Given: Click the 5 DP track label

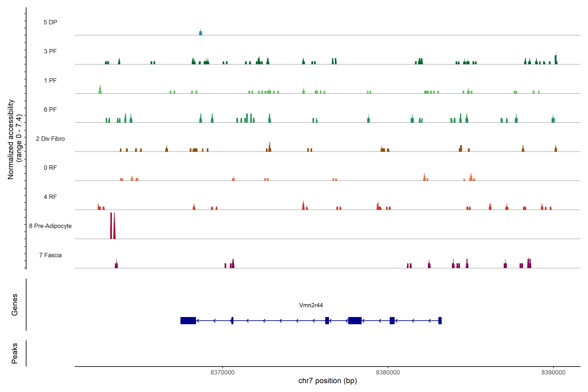Looking at the screenshot, I should click(x=50, y=22).
